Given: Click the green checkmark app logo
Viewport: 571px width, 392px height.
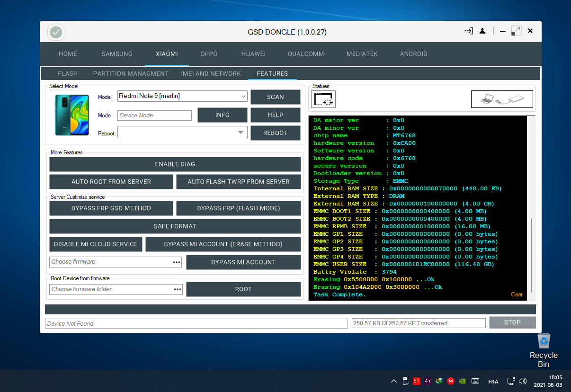Looking at the screenshot, I should (56, 32).
